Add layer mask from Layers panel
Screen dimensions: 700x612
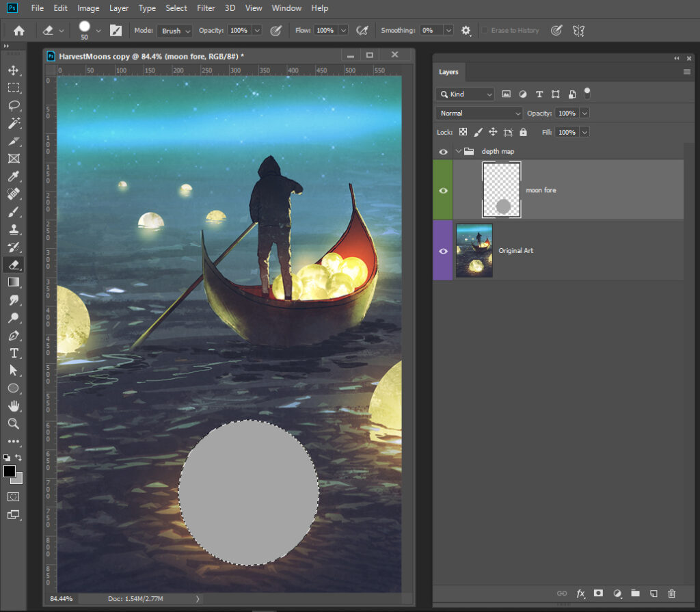(598, 594)
